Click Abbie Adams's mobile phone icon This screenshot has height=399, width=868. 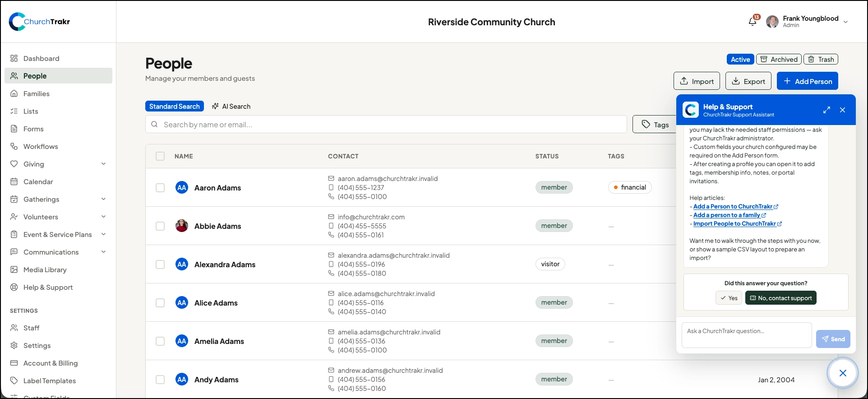[x=331, y=226]
